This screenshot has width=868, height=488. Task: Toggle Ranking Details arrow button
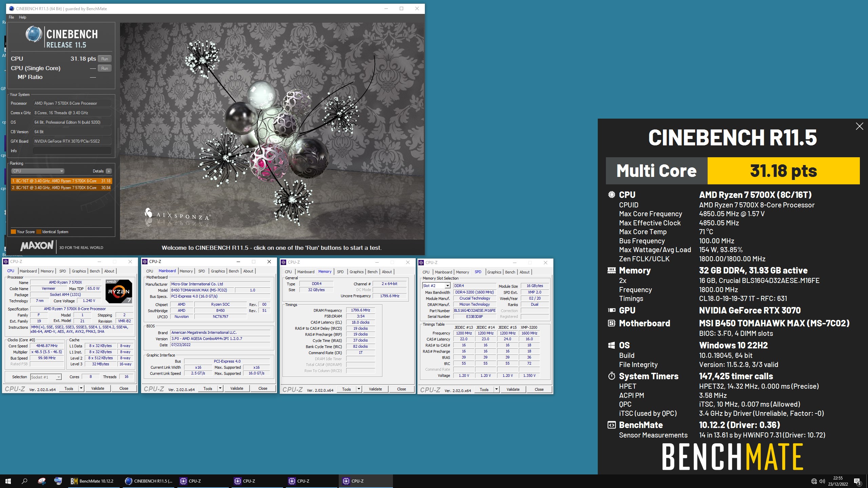click(x=108, y=171)
